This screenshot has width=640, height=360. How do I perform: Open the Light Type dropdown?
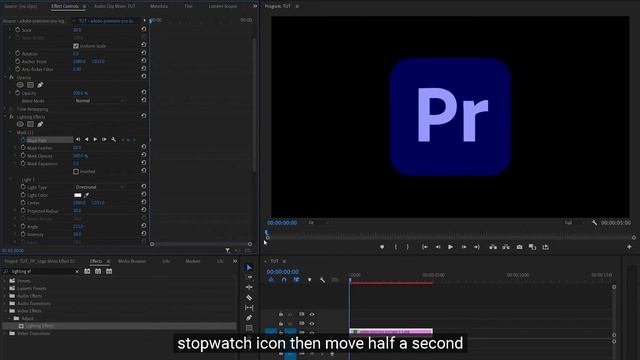(99, 187)
